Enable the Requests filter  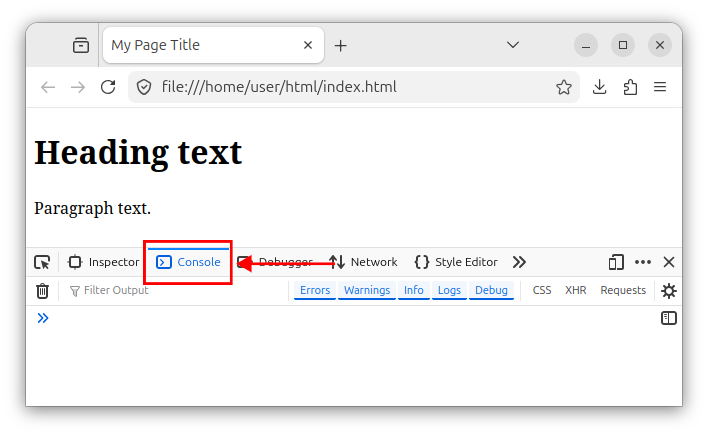pyautogui.click(x=623, y=290)
